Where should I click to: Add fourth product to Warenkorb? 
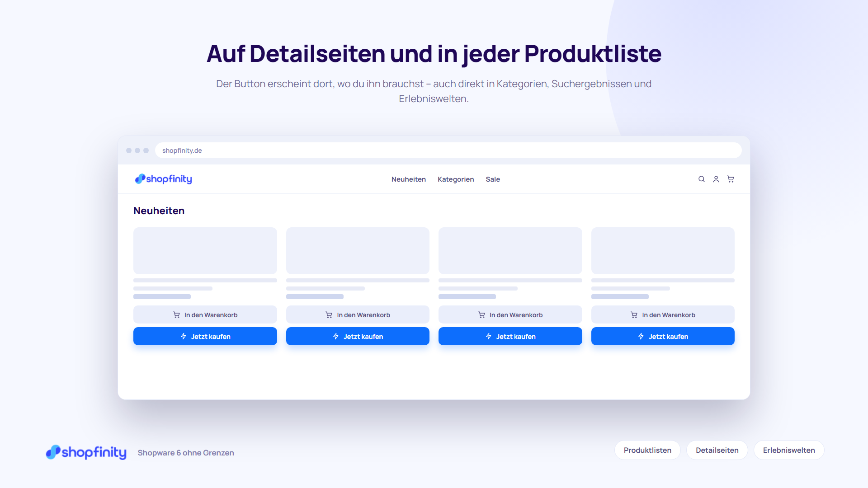tap(663, 314)
